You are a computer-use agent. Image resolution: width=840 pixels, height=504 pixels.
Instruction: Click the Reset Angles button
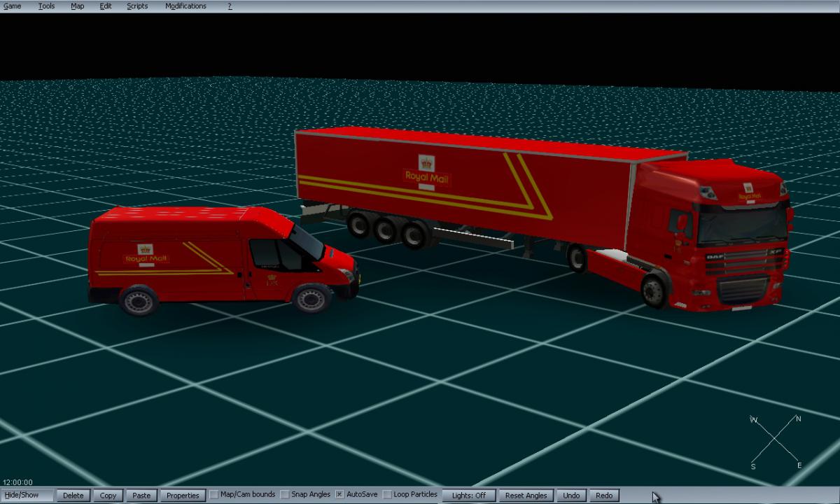click(526, 496)
